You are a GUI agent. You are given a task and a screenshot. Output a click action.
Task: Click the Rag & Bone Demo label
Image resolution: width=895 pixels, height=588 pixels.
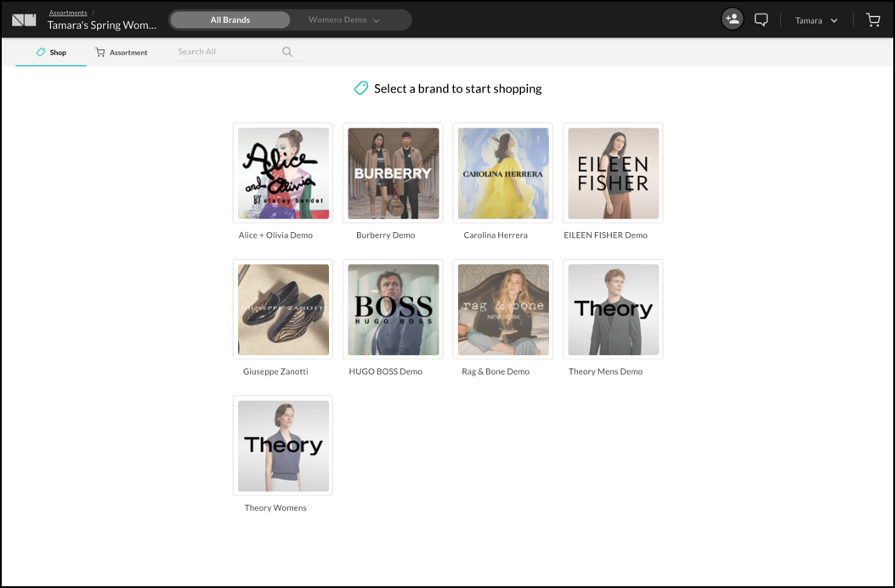(496, 371)
